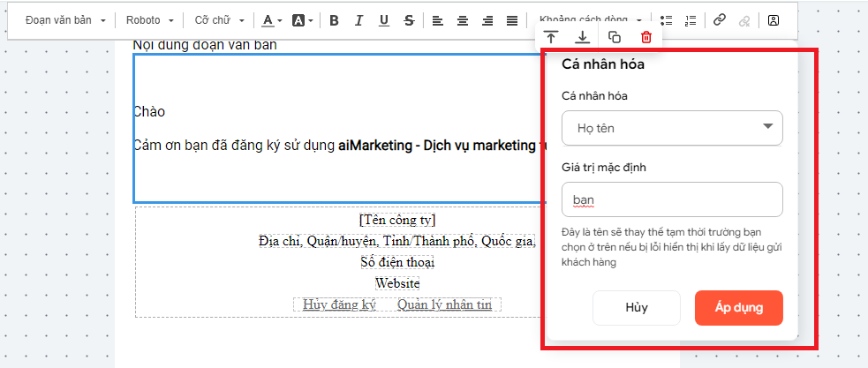The height and width of the screenshot is (368, 868).
Task: Move the block up with the arrow icon
Action: click(x=551, y=37)
